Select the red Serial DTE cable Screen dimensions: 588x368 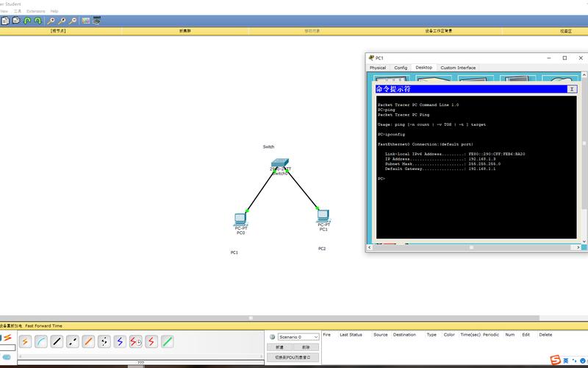151,342
